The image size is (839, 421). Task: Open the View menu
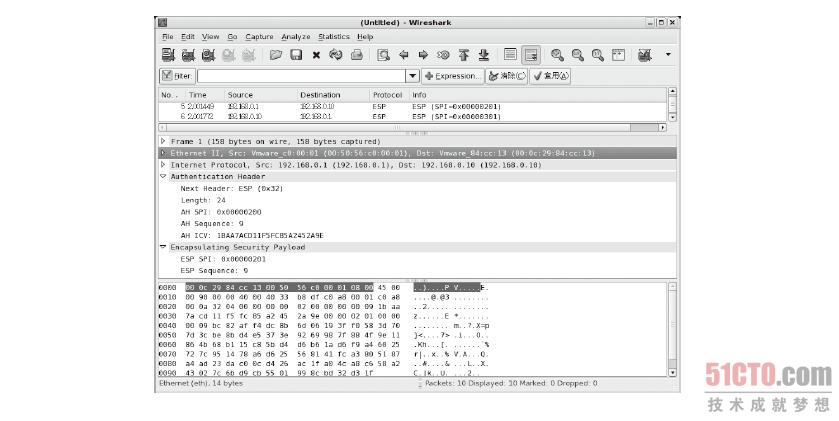(x=210, y=37)
